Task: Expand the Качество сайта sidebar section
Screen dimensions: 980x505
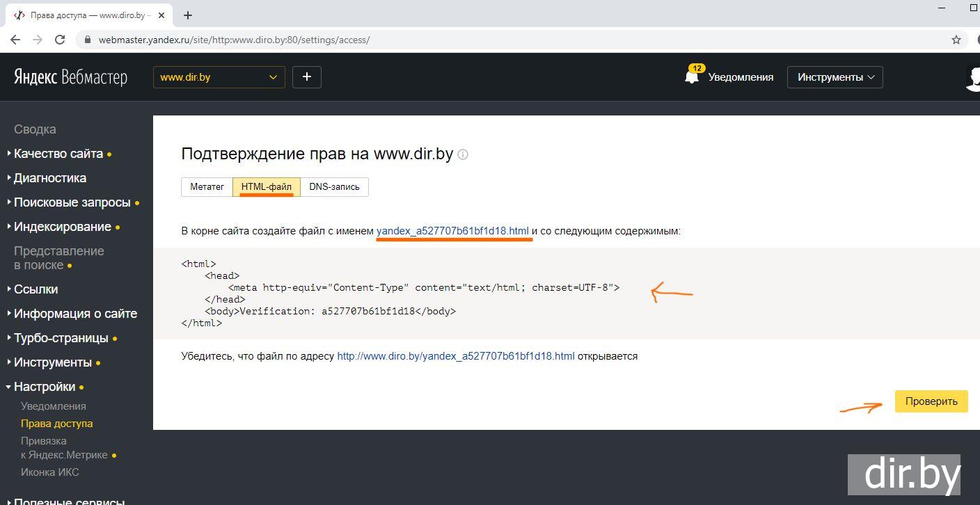Action: click(58, 154)
